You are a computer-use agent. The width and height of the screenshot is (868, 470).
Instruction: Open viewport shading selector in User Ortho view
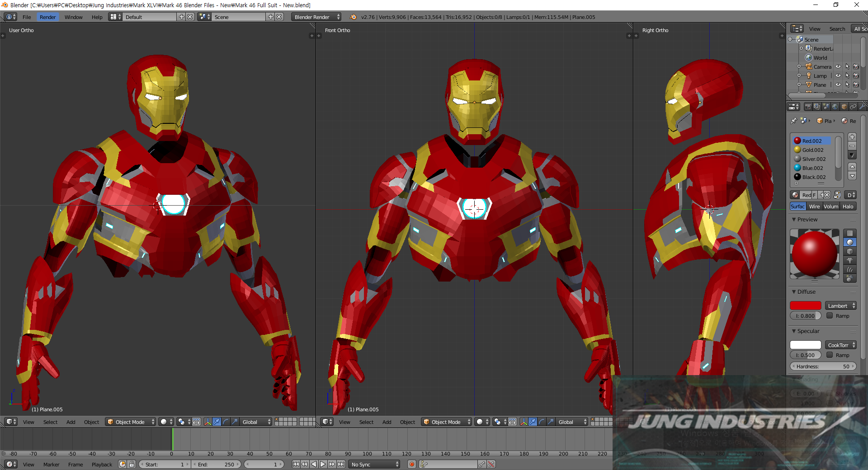[166, 422]
